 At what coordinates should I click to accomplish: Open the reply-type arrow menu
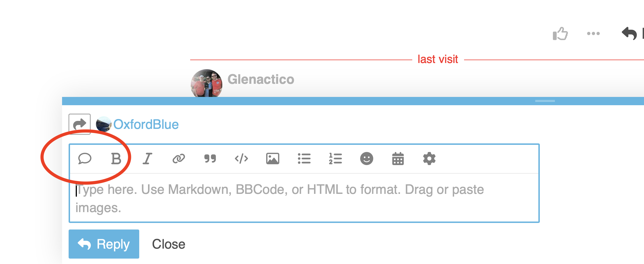80,124
